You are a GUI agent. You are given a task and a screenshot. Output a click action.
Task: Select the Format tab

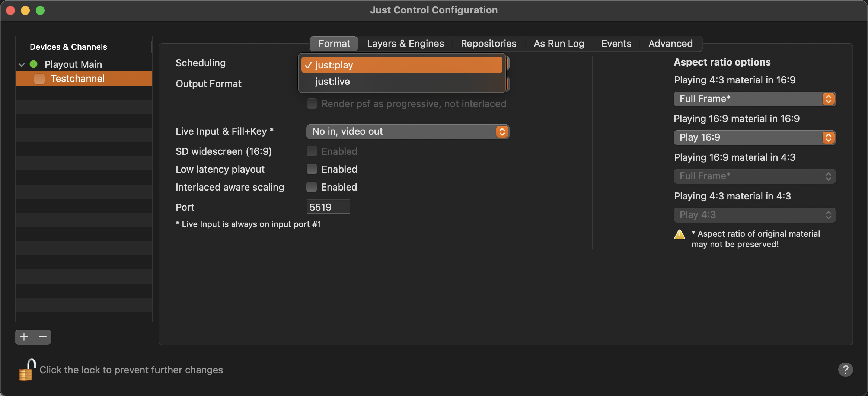334,44
